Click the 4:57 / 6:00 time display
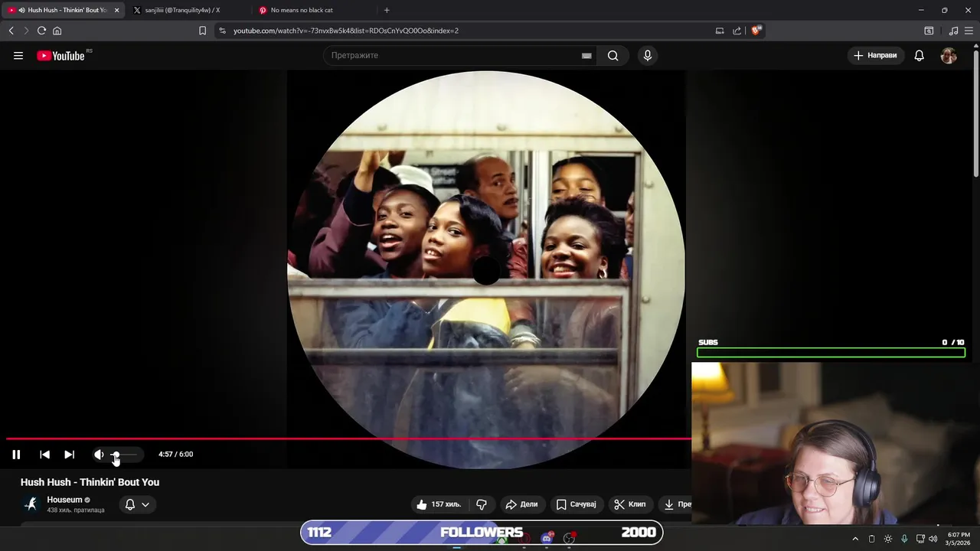 click(x=175, y=455)
